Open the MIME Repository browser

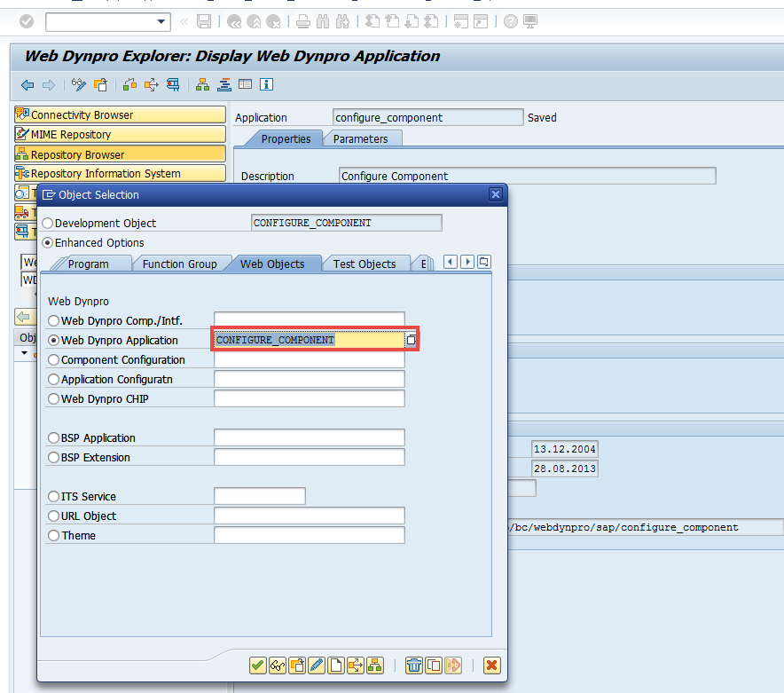click(120, 134)
